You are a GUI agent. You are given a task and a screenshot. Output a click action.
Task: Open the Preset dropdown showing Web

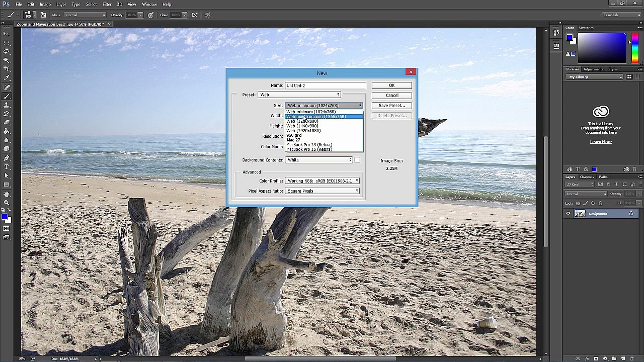point(300,95)
